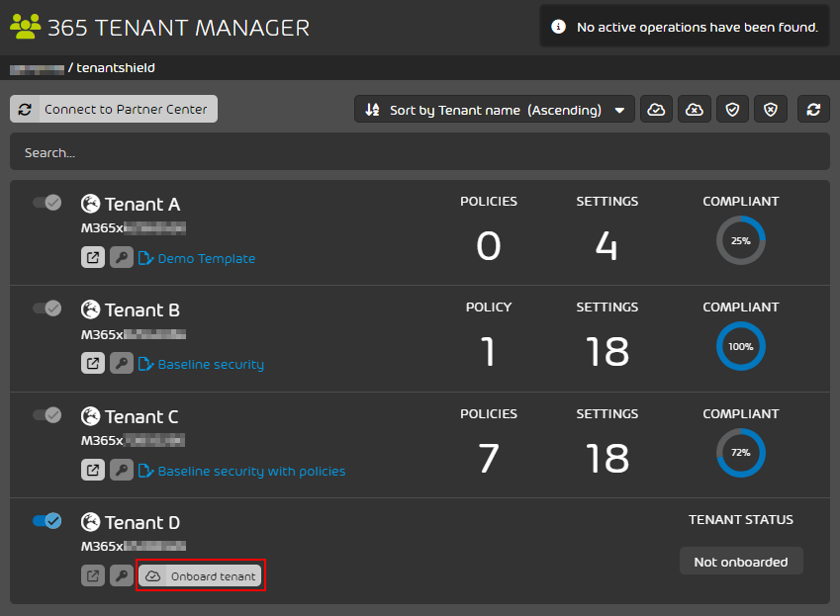This screenshot has width=840, height=616.
Task: Click the key icon for Tenant C
Action: tap(122, 470)
